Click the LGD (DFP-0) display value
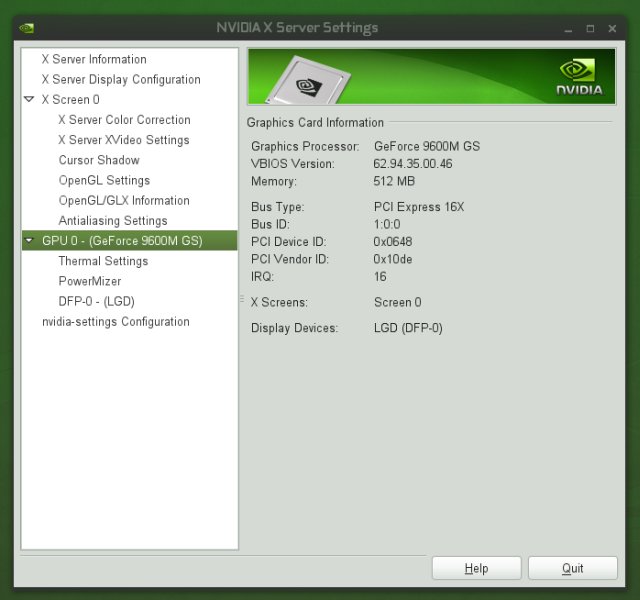This screenshot has width=640, height=600. coord(408,328)
